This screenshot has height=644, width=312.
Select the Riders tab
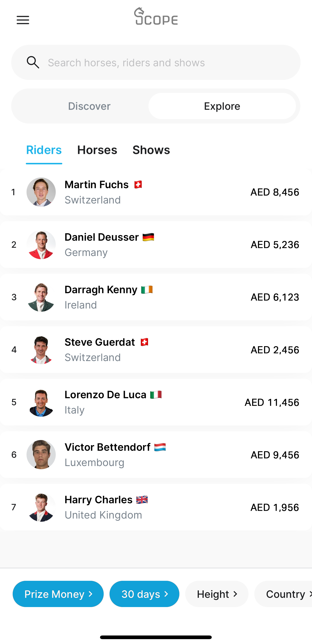tap(44, 150)
